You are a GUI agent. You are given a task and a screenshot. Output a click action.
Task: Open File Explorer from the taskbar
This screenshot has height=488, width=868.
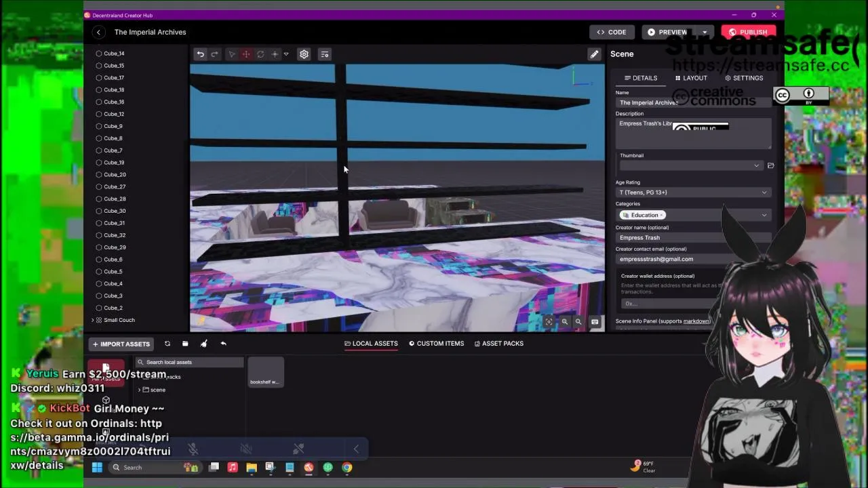pyautogui.click(x=251, y=467)
